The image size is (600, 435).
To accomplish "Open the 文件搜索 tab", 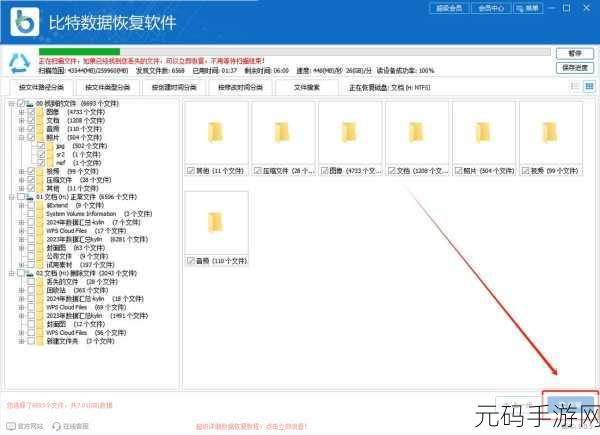I will (x=307, y=87).
